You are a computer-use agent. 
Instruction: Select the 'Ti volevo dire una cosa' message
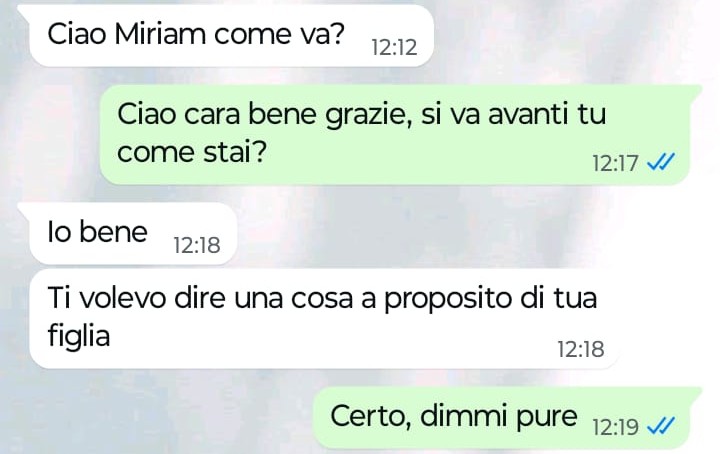(324, 318)
